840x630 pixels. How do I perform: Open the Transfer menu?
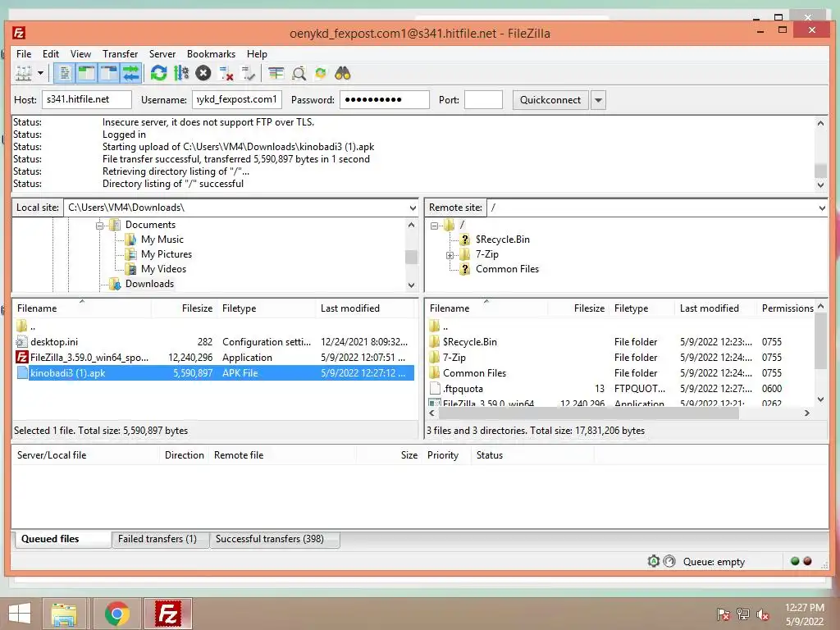[x=120, y=54]
